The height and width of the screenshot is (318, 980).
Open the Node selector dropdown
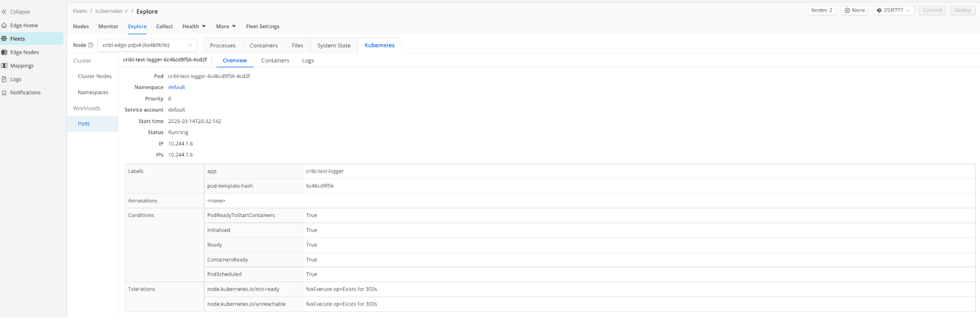pyautogui.click(x=147, y=45)
